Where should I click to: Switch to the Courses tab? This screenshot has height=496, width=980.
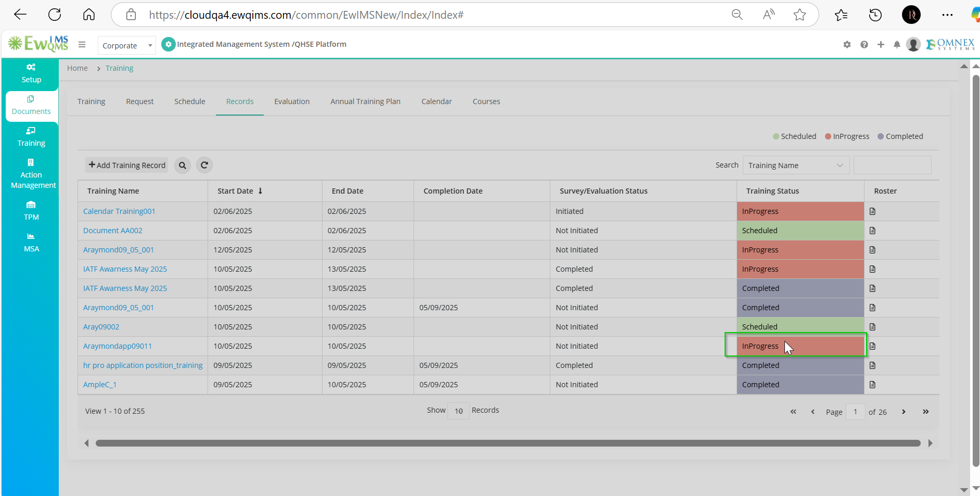[486, 101]
